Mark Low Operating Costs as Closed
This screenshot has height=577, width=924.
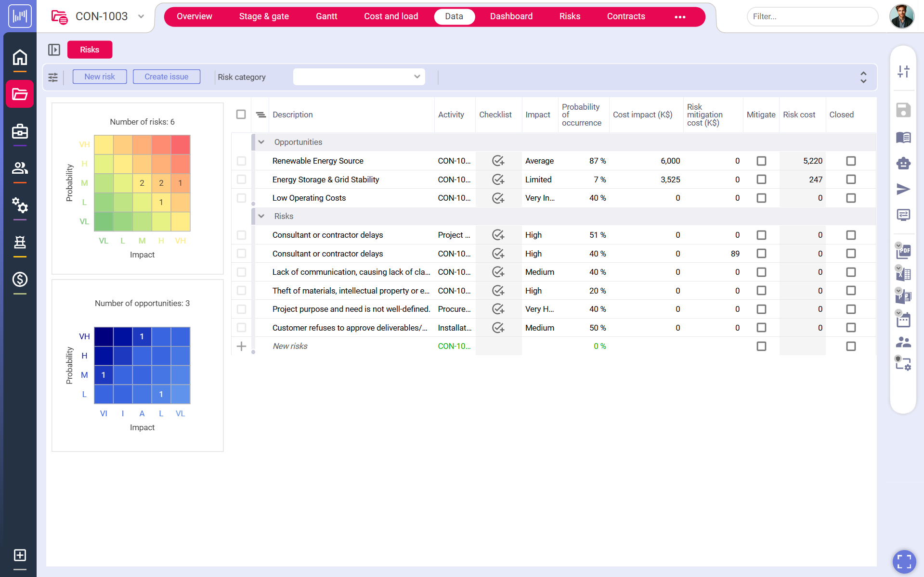(850, 198)
